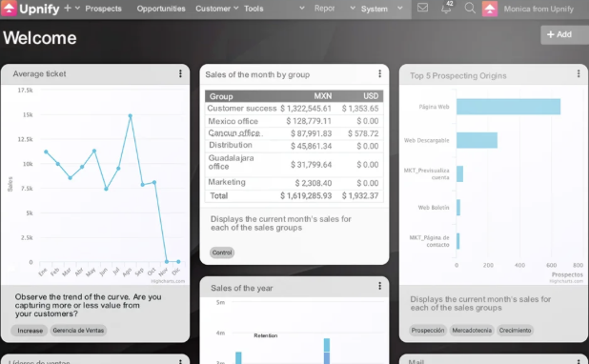Click the Customer success row label
589x364 pixels.
[x=242, y=109]
